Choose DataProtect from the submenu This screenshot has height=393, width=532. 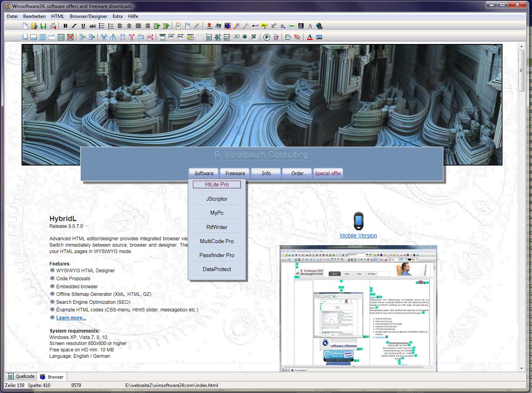[217, 269]
